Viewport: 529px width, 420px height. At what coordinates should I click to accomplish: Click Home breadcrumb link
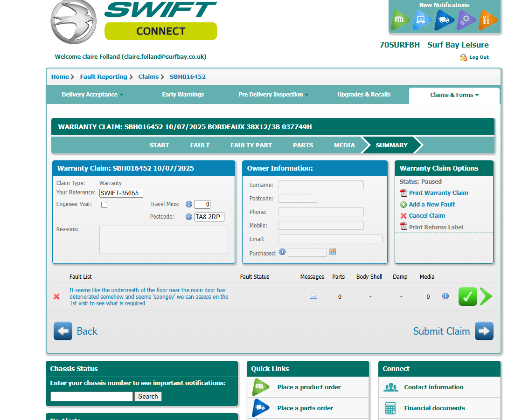coord(60,76)
